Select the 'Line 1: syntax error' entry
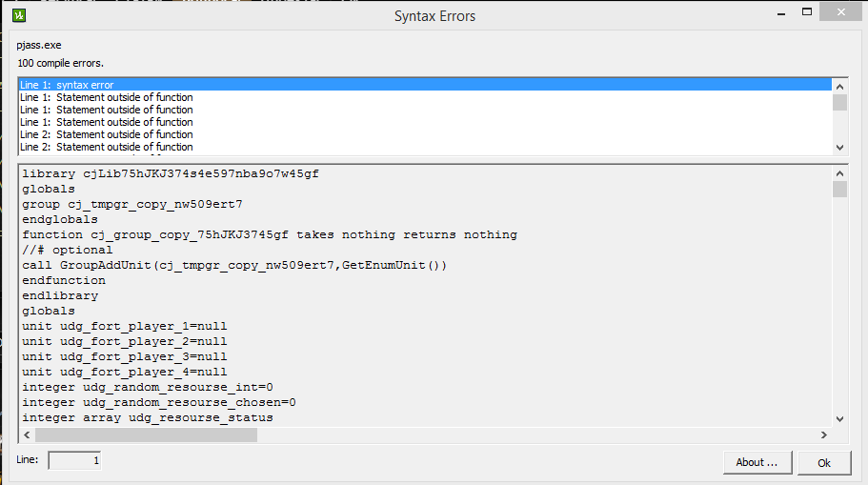 [x=67, y=85]
